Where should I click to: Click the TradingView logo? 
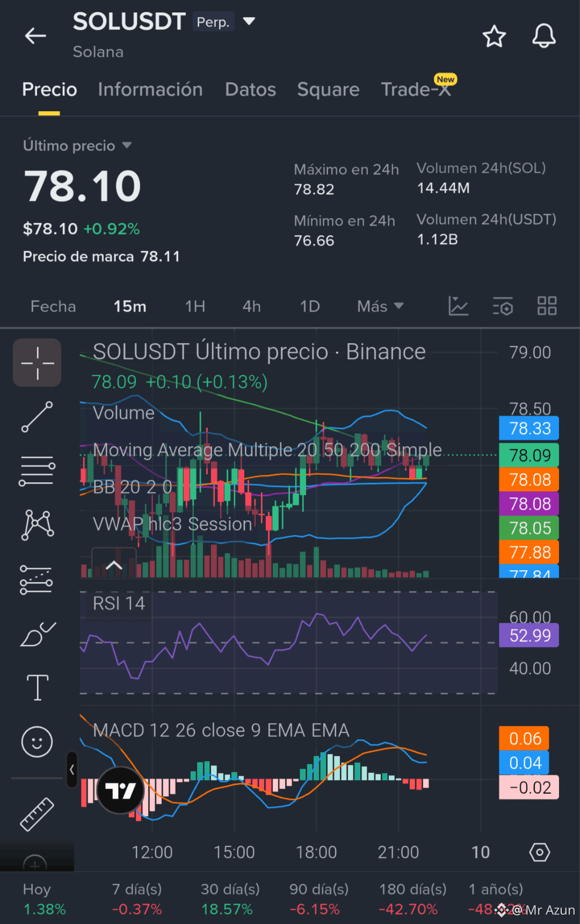(120, 790)
